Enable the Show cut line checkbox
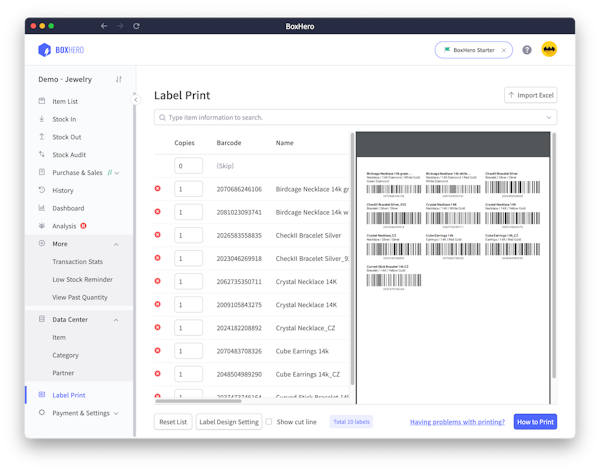This screenshot has width=600, height=471. coord(269,422)
